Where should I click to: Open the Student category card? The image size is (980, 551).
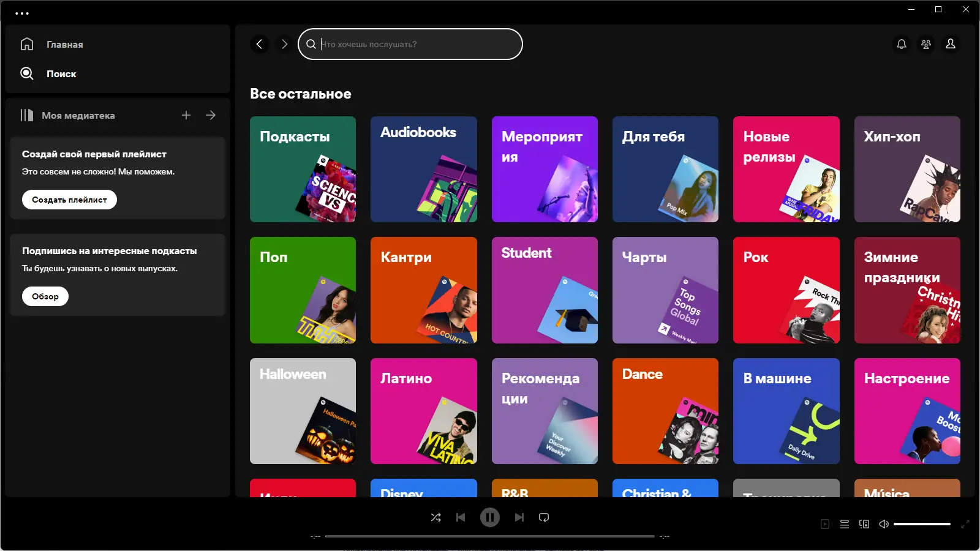[x=545, y=290]
